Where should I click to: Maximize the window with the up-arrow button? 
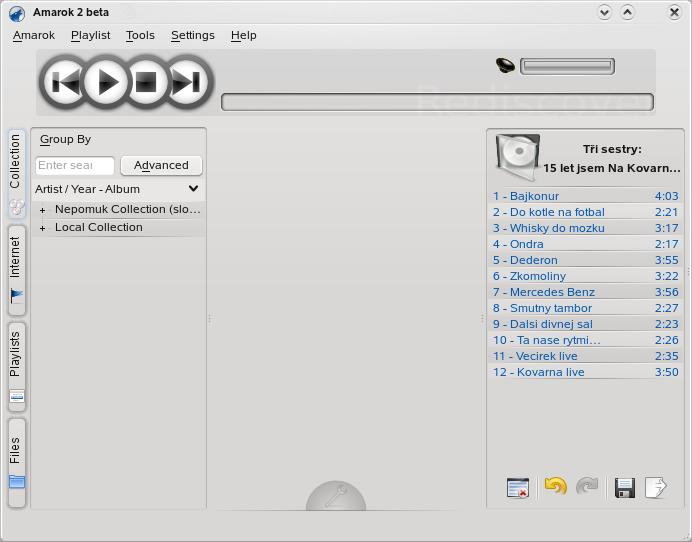coord(628,12)
